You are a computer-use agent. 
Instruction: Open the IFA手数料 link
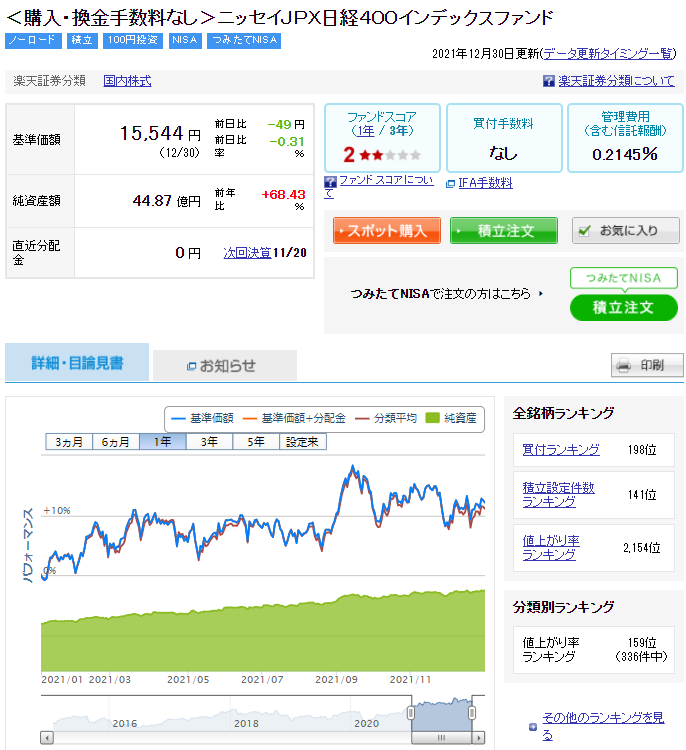pos(486,183)
